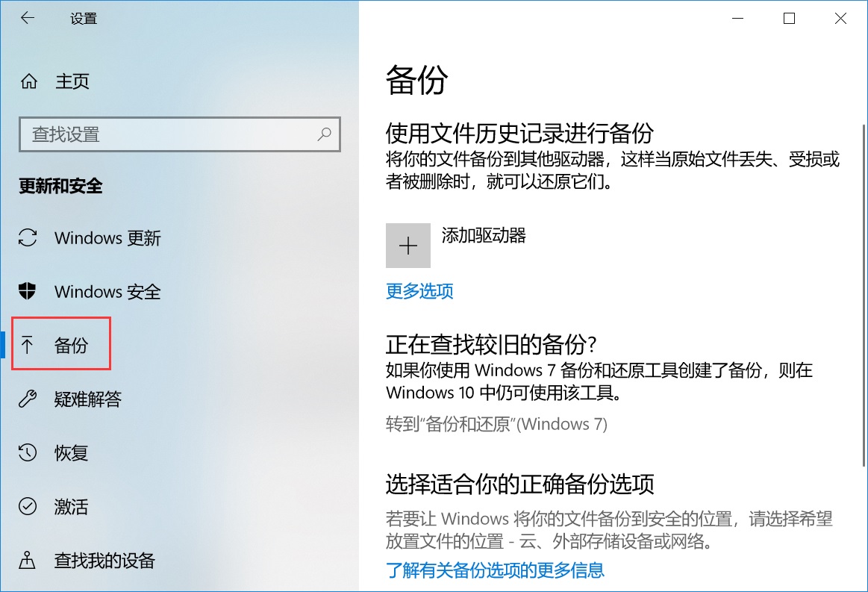Click the plus icon to 添加驱动器
Image resolution: width=868 pixels, height=592 pixels.
pos(408,246)
